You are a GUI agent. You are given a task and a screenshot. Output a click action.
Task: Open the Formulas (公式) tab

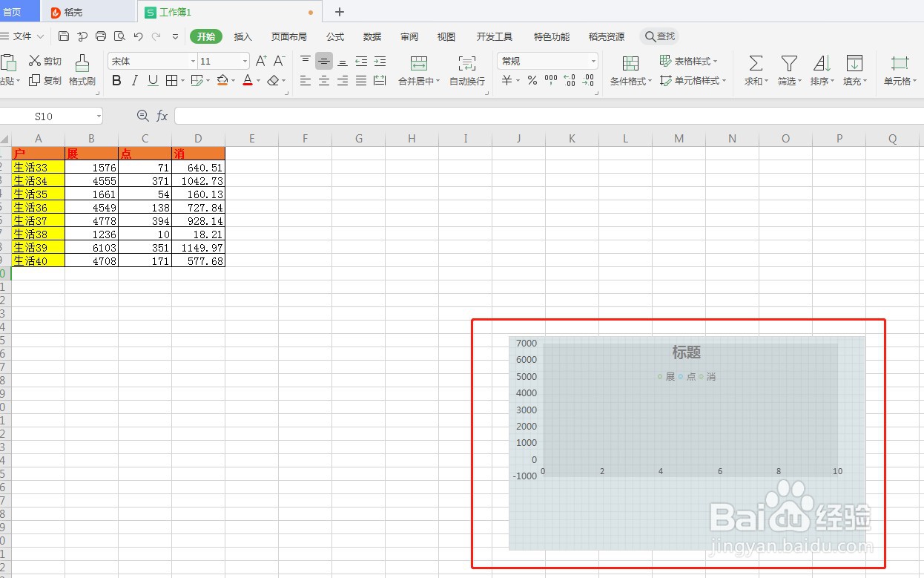point(335,36)
